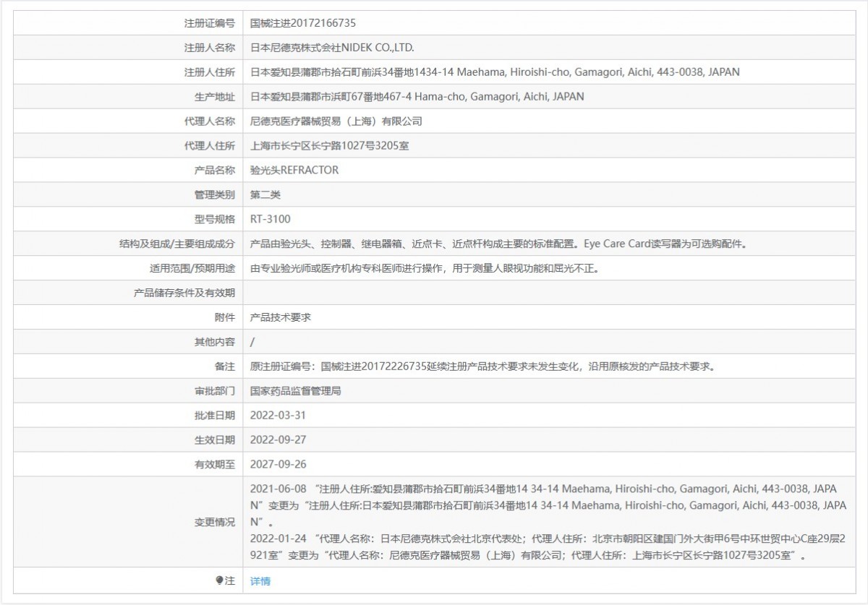
Task: Select the Shanghai address value in the 代理人住所 row
Action: pyautogui.click(x=330, y=146)
